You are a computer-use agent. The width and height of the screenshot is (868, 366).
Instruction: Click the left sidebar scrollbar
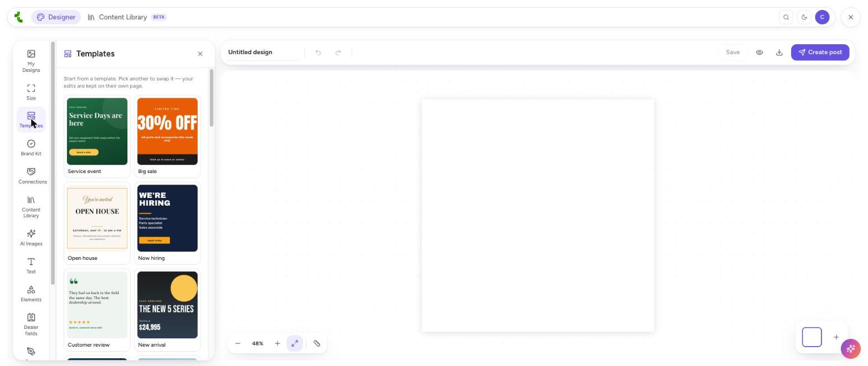(53, 163)
